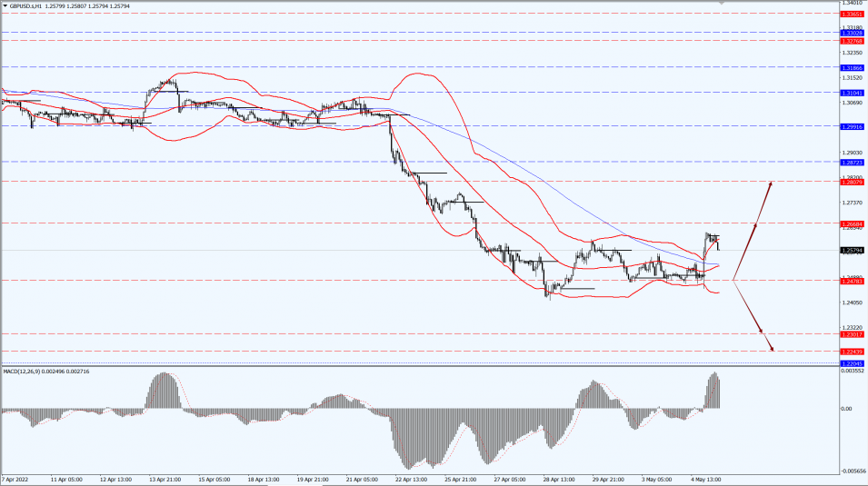Select the red 1.24783 level label

pos(853,281)
